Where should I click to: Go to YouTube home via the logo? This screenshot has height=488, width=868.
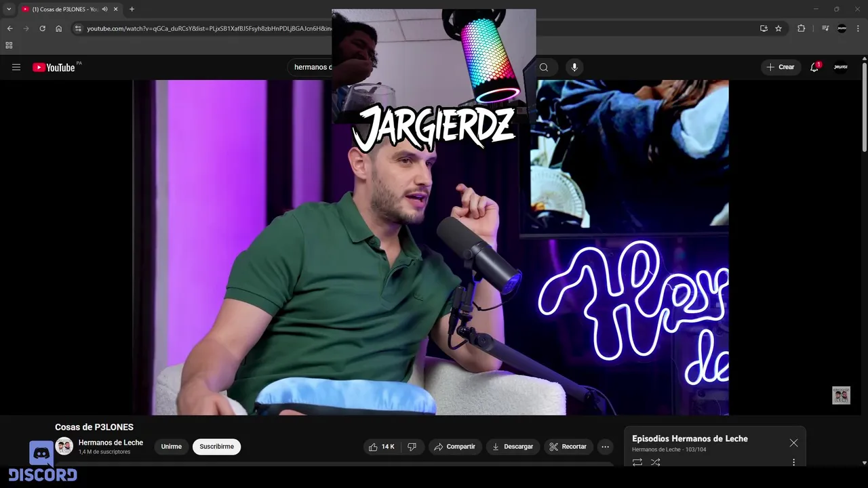(54, 67)
